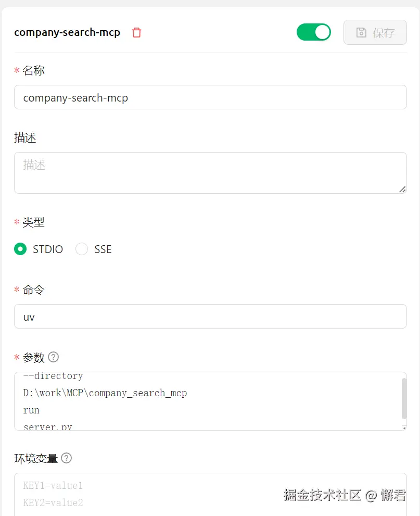Select the SSE type radio button

tap(82, 249)
